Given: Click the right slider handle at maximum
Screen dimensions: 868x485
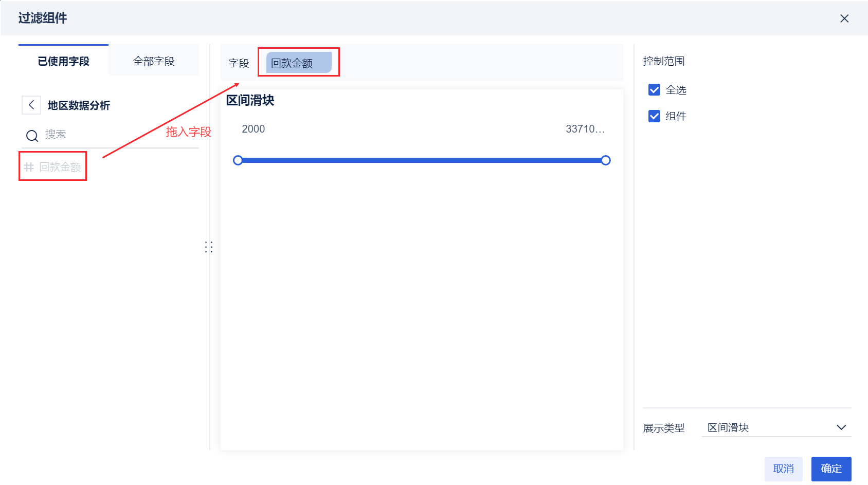Looking at the screenshot, I should (606, 160).
